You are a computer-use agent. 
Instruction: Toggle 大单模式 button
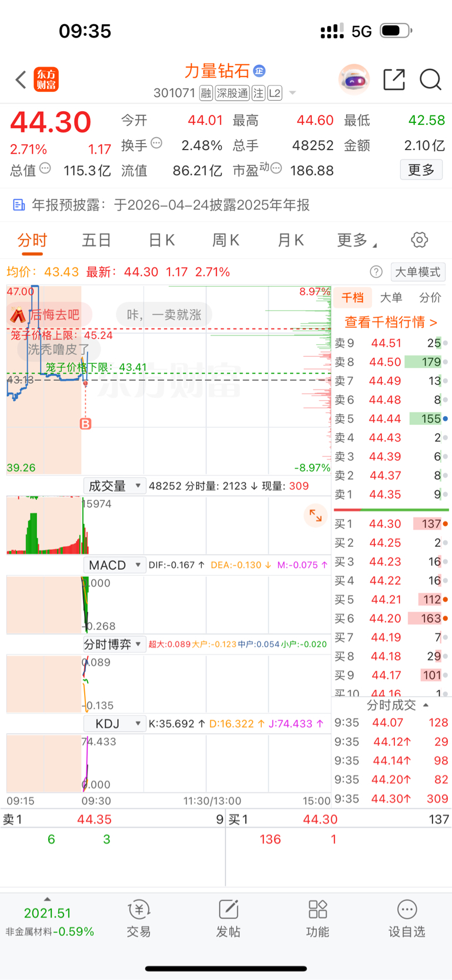point(417,272)
